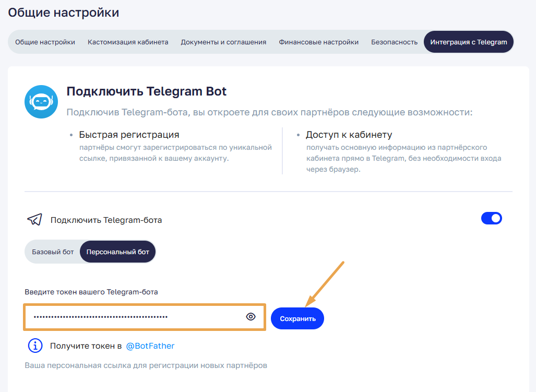Click the Быстрая регистрация feature title
This screenshot has height=392, width=536.
point(129,135)
